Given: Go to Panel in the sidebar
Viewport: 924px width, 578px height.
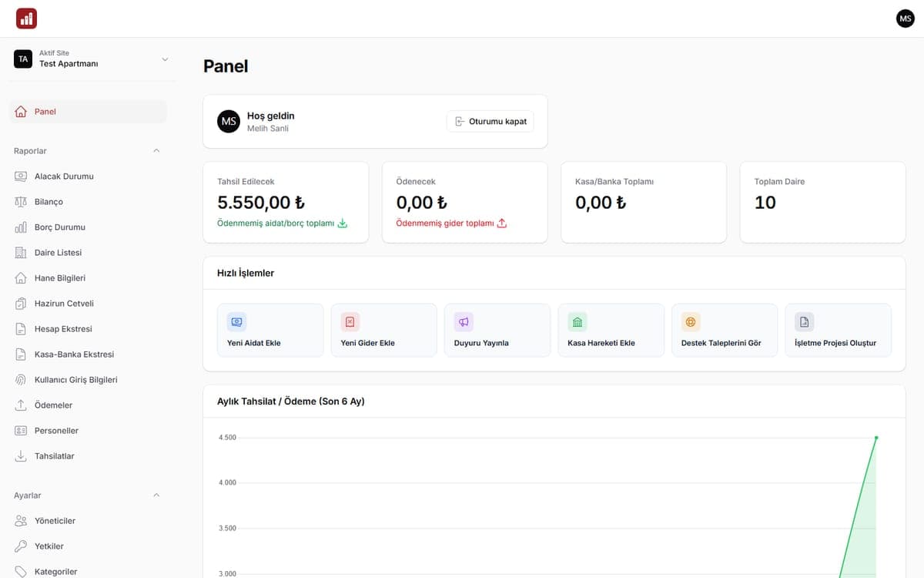Looking at the screenshot, I should click(x=88, y=112).
